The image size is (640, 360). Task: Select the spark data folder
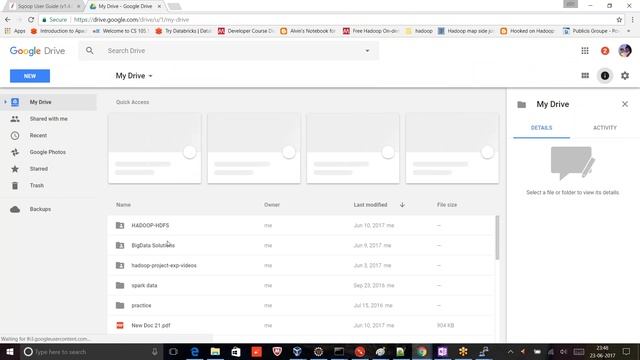(301, 285)
